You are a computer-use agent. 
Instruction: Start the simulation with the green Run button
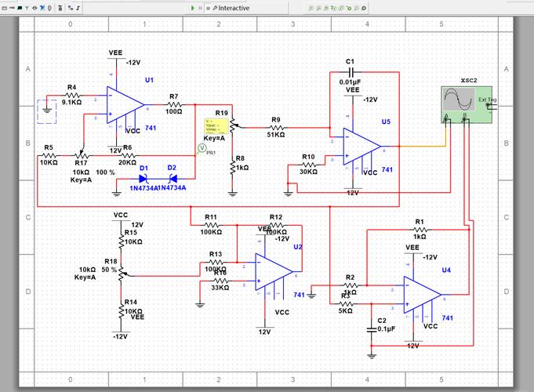[192, 7]
